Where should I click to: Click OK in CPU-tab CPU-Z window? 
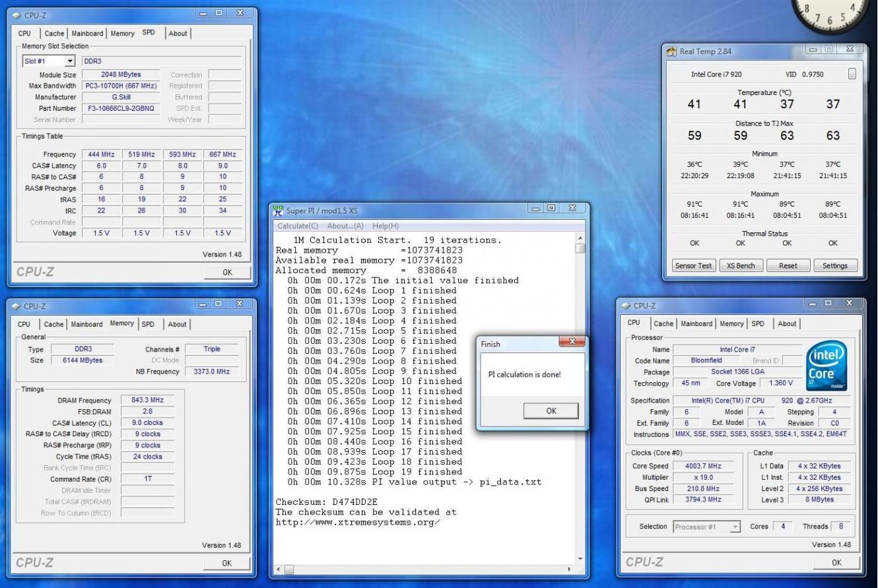coord(836,563)
